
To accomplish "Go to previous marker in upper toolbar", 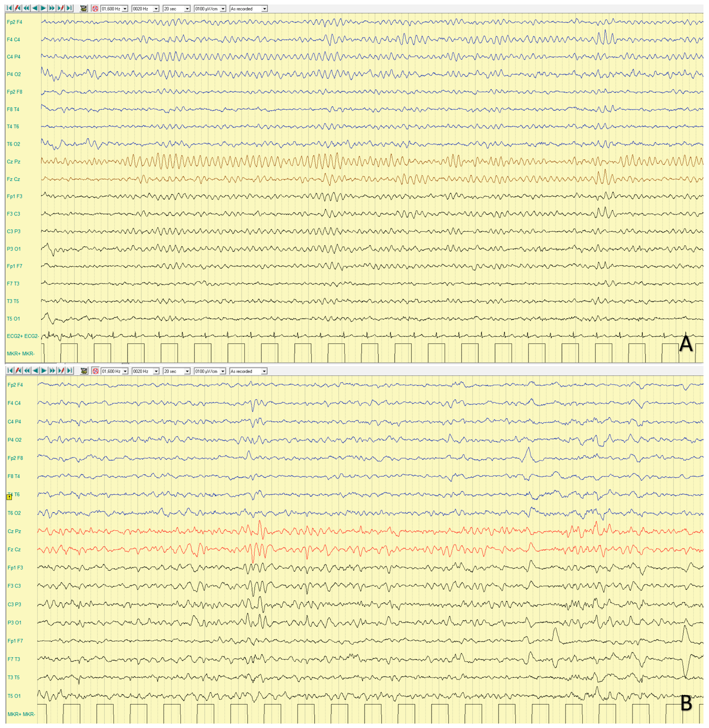I will [x=18, y=8].
